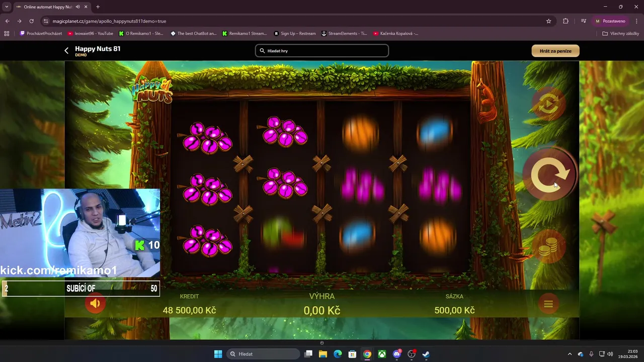Switch to Chrome on the taskbar

pos(367,354)
